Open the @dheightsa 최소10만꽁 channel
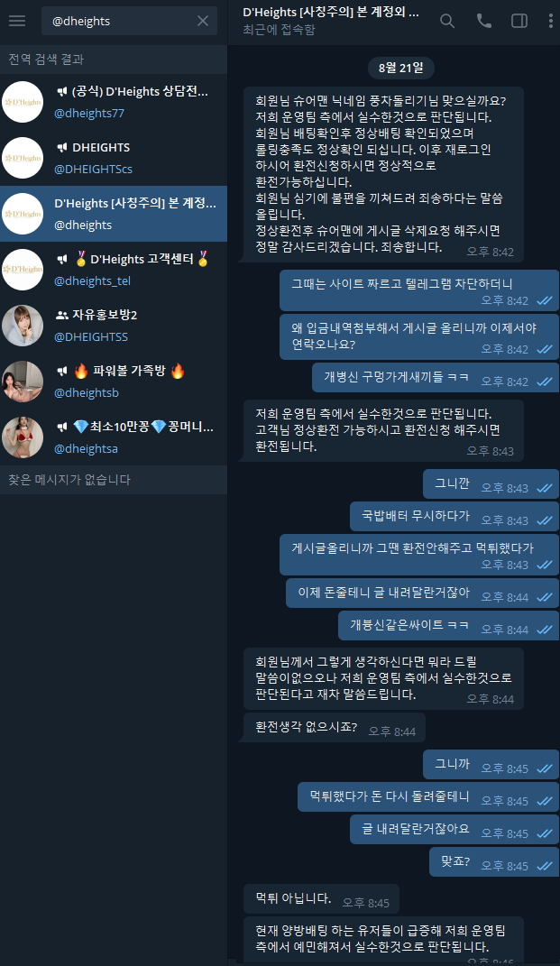 point(114,438)
